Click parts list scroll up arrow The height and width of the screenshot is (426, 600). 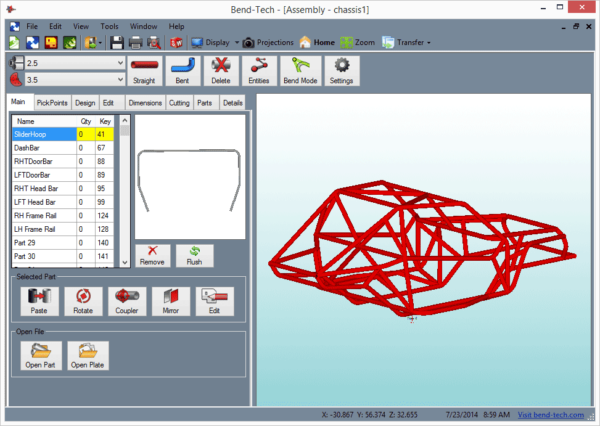tap(125, 120)
